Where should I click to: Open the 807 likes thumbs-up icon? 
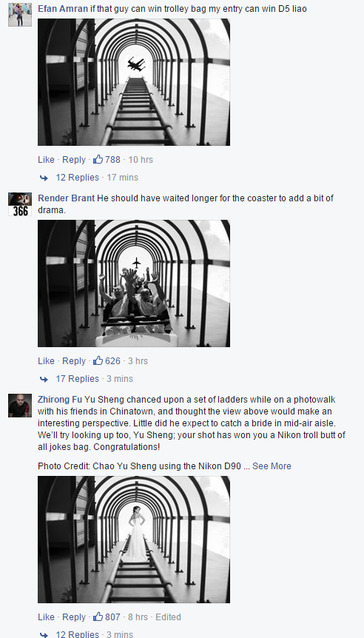(x=98, y=617)
